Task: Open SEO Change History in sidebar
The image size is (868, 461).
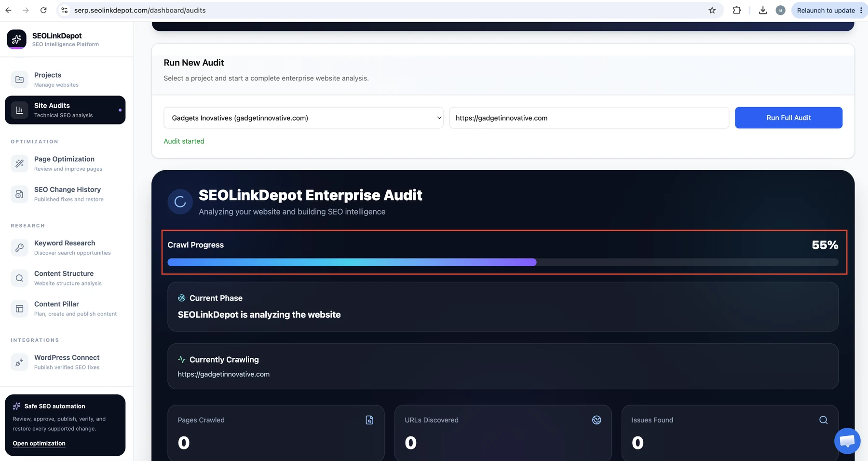Action: (x=65, y=194)
